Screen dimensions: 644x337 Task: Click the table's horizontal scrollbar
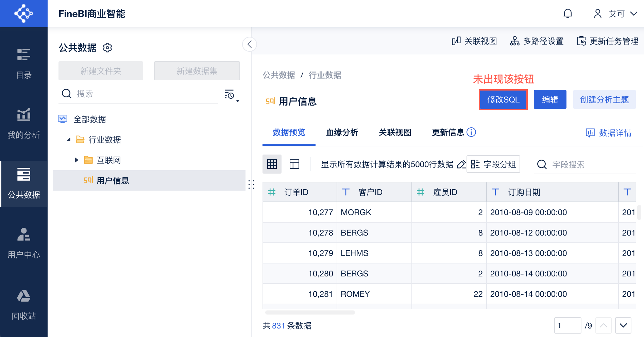(310, 312)
